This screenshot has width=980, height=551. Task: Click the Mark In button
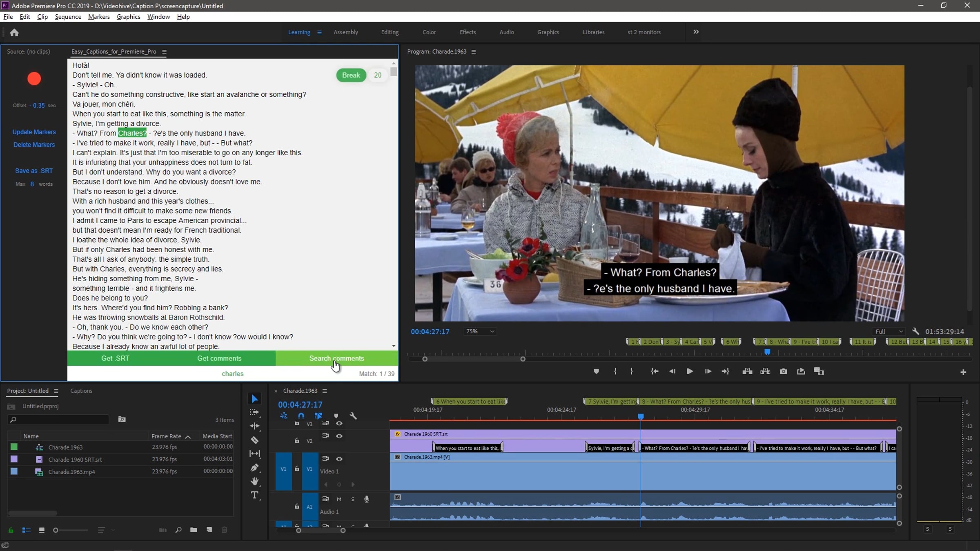point(615,371)
